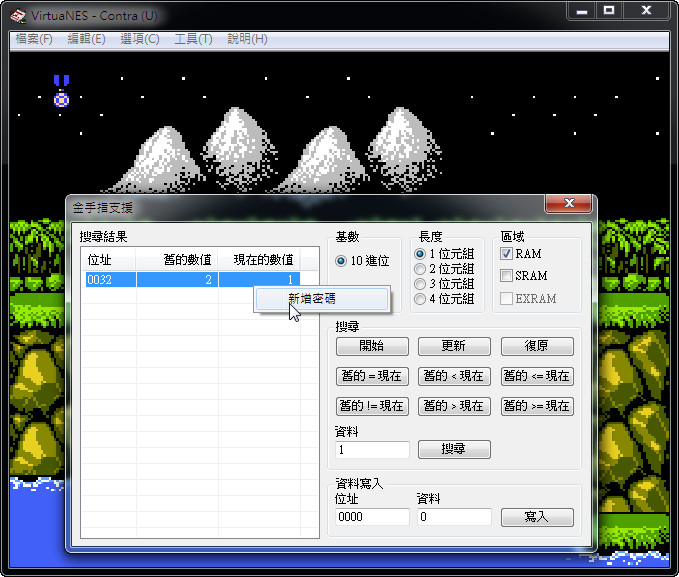Filter by 舊的 < 現在

454,376
